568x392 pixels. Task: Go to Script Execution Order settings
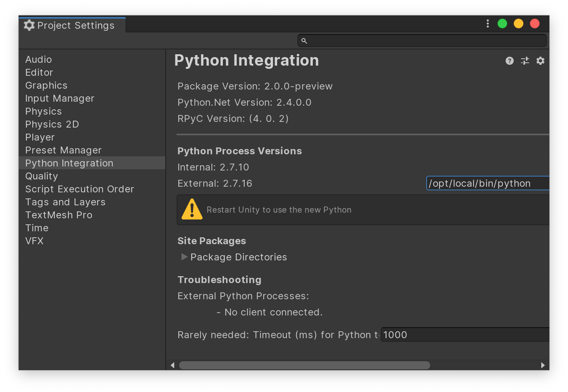point(79,189)
